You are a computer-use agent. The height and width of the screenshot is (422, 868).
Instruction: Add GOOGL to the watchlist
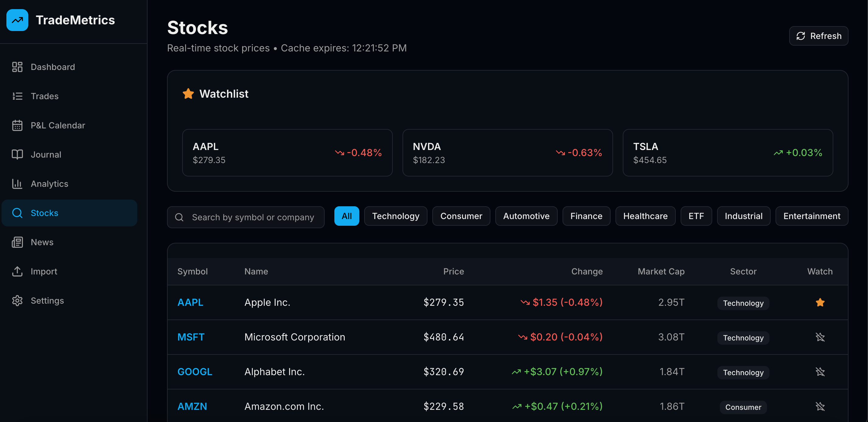820,372
